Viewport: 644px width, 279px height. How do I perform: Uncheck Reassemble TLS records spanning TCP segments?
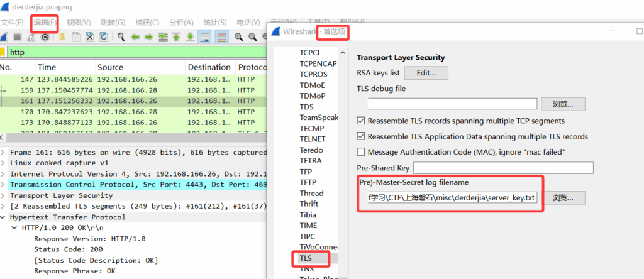361,121
